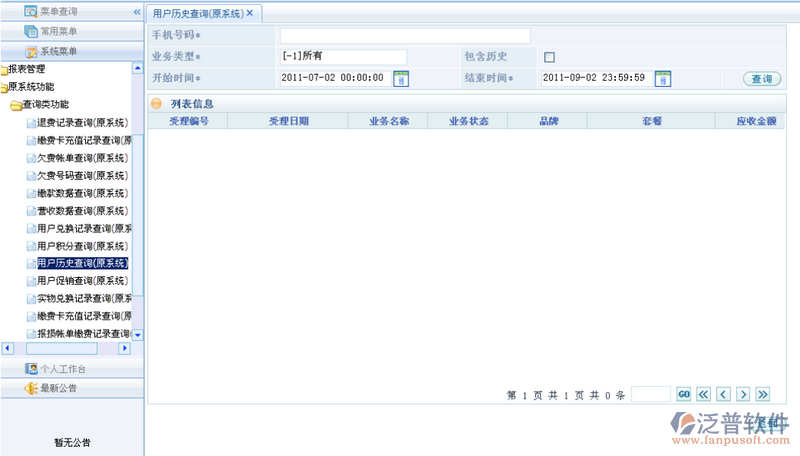Click the 结束时间 date field
This screenshot has height=456, width=800.
click(596, 78)
